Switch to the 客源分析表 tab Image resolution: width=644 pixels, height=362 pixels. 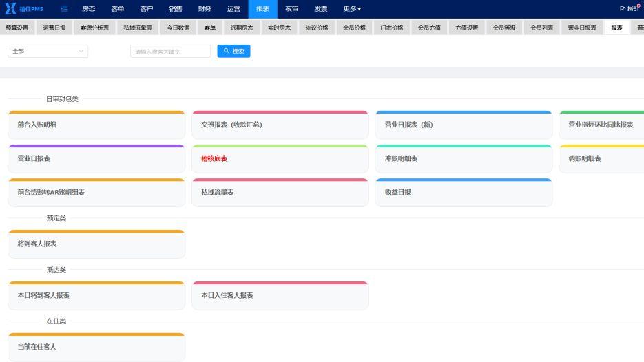94,28
